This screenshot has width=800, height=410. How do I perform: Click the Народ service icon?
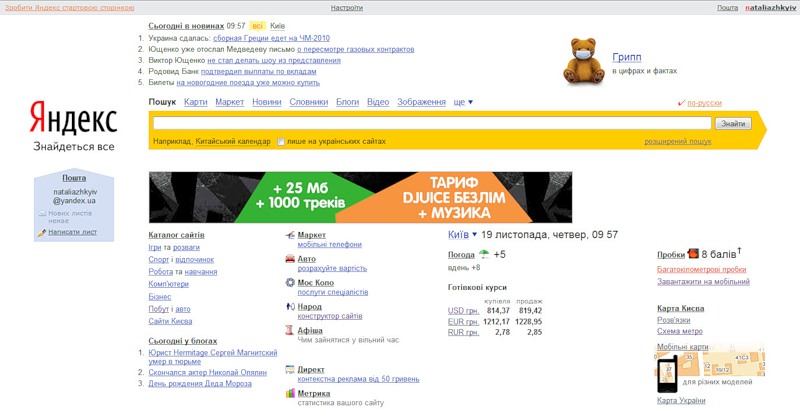(x=290, y=306)
